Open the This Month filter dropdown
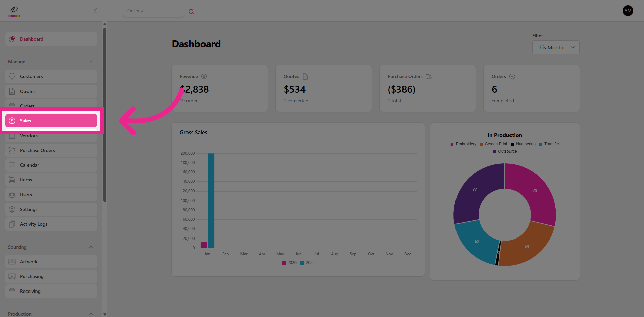The width and height of the screenshot is (644, 317). click(x=555, y=47)
